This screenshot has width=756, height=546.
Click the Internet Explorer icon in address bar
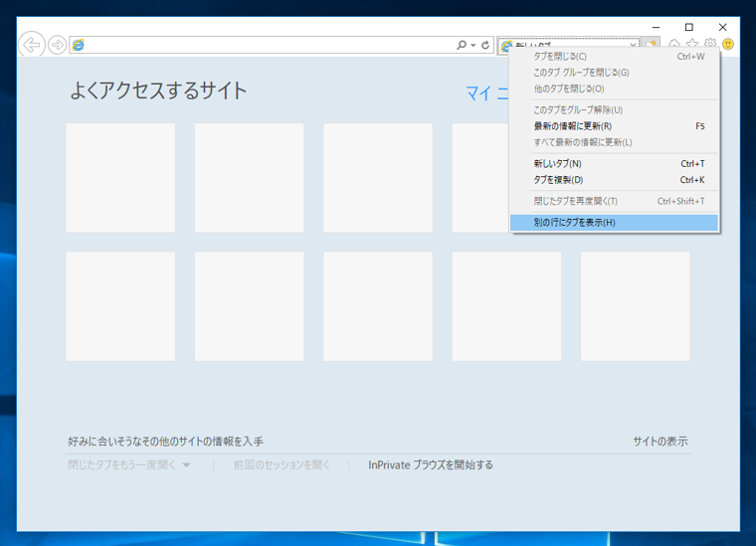coord(79,46)
